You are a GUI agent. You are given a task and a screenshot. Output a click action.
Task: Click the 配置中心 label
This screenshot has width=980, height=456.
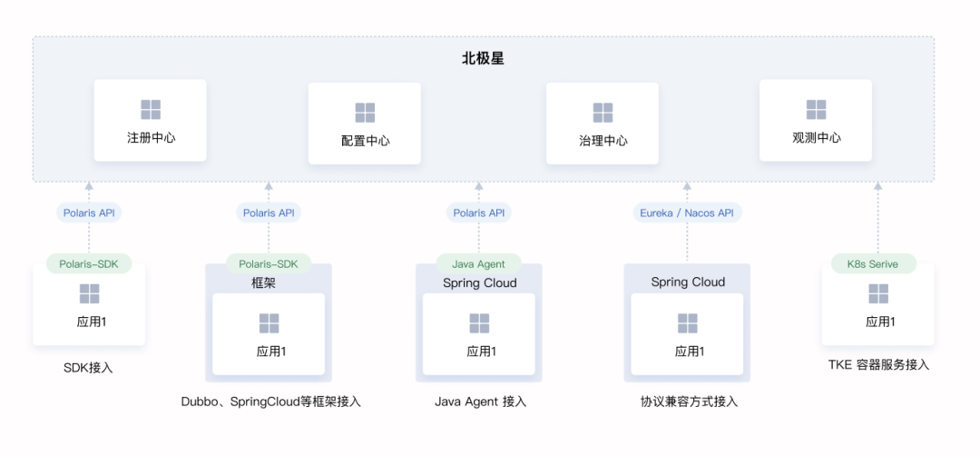pyautogui.click(x=365, y=141)
